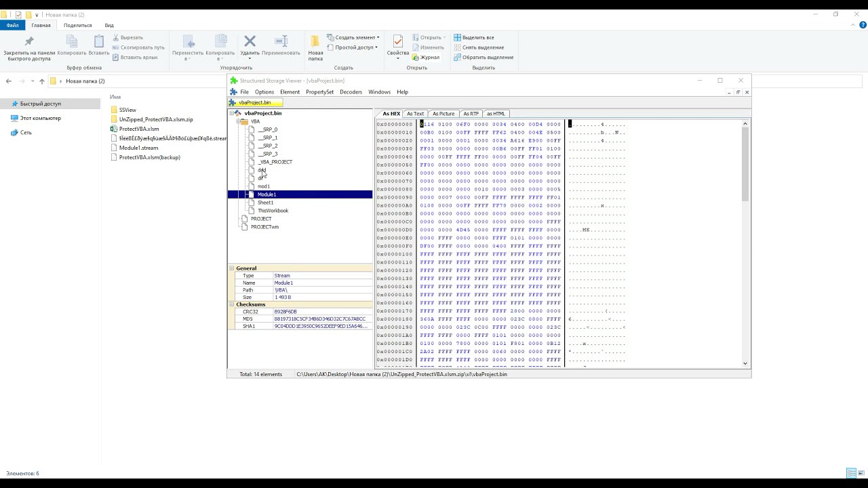Select ProtectVBA.xlsm(backup) file in Explorer
The width and height of the screenshot is (868, 488).
(149, 157)
